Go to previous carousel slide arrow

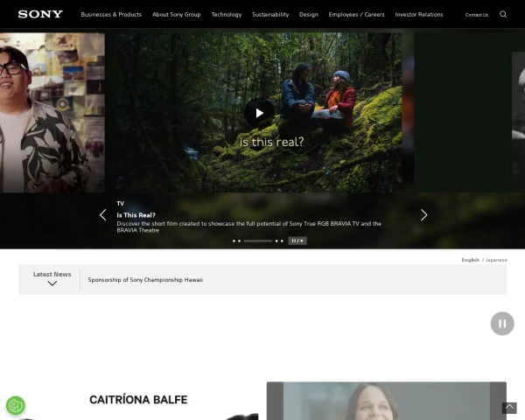pyautogui.click(x=102, y=215)
